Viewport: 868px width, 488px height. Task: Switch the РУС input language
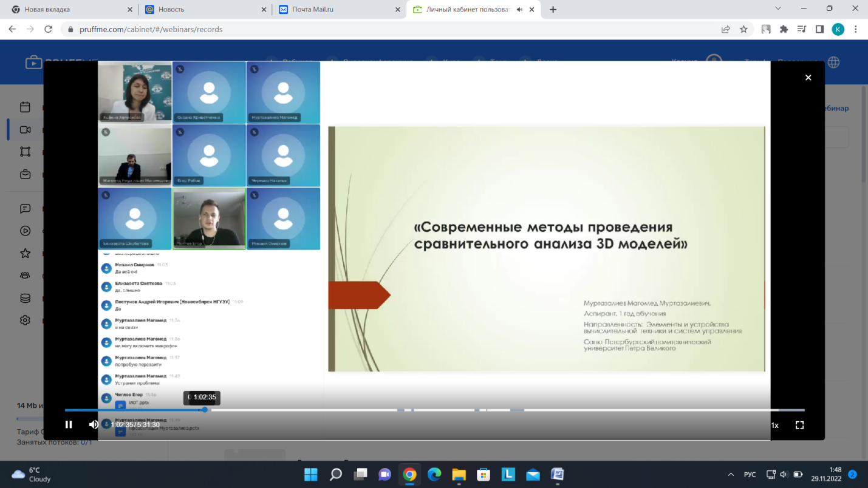click(750, 474)
